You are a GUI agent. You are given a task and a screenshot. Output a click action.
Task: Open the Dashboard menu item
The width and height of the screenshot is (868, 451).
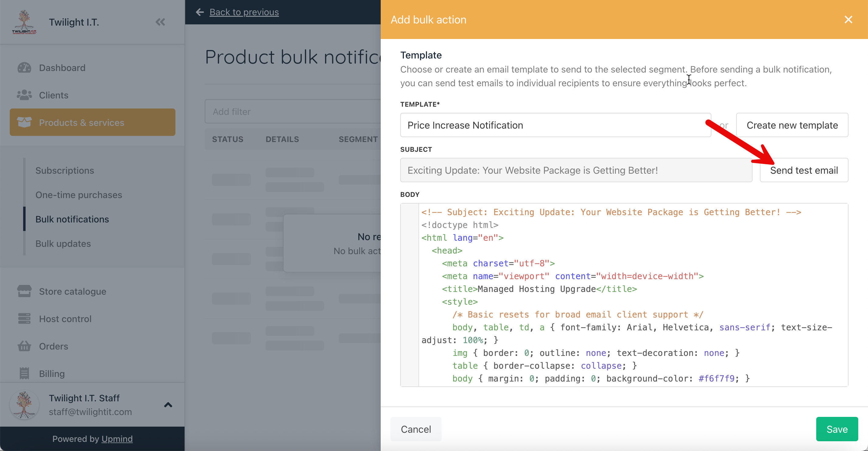pyautogui.click(x=92, y=68)
